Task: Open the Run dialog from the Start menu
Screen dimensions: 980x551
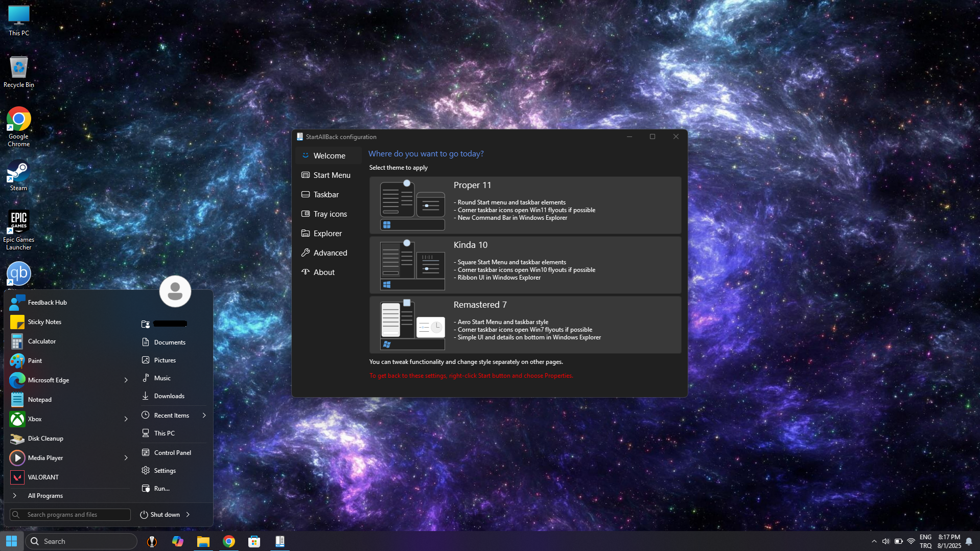Action: [x=174, y=489]
